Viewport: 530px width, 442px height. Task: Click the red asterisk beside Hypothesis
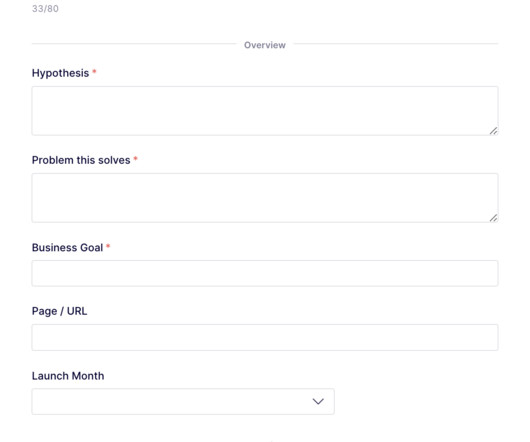pyautogui.click(x=94, y=72)
